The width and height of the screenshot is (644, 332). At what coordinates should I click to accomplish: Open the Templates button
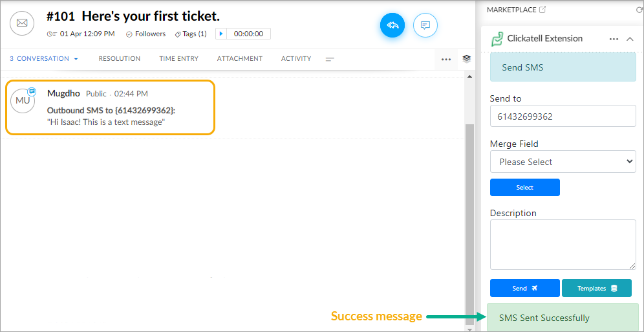click(x=597, y=288)
